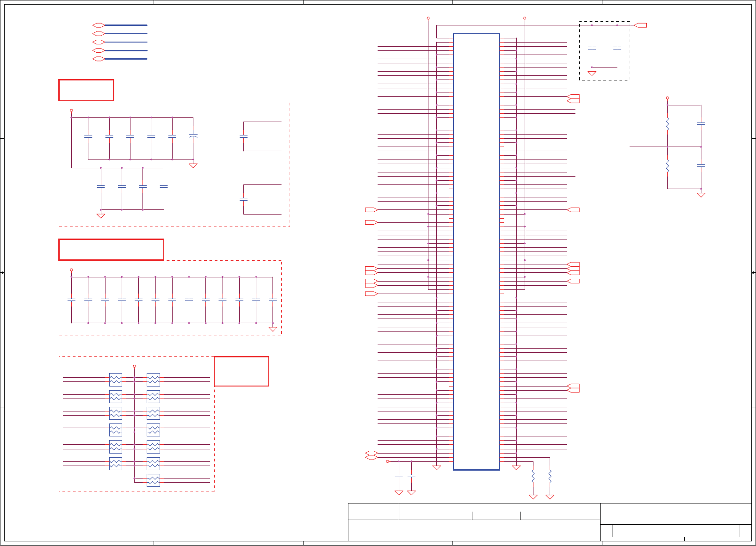Select the bottommost of the five stacked bus ports
Screen dimensions: 756x546
point(99,59)
